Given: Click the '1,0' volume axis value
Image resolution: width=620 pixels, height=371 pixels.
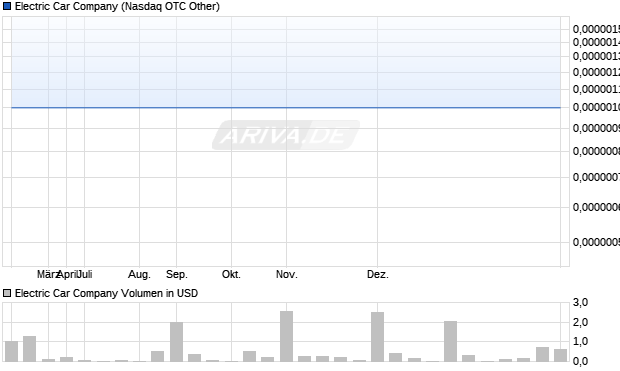Looking at the screenshot, I should point(580,341).
